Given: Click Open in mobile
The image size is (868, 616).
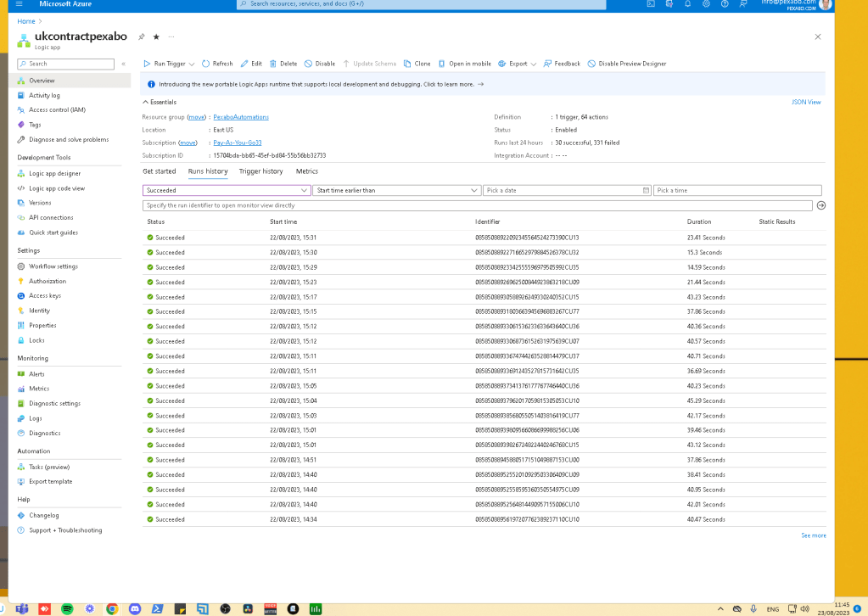Looking at the screenshot, I should coord(465,64).
